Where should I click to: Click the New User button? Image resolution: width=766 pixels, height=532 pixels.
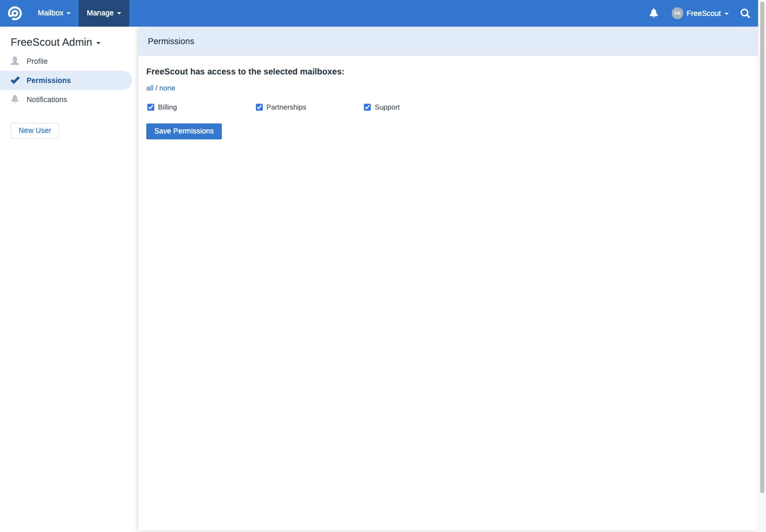(35, 130)
